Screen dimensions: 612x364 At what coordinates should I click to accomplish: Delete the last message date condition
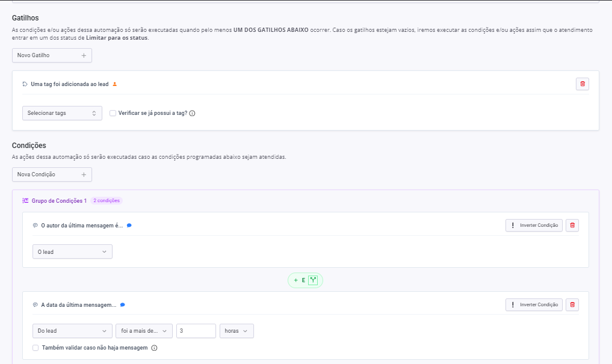click(x=572, y=305)
